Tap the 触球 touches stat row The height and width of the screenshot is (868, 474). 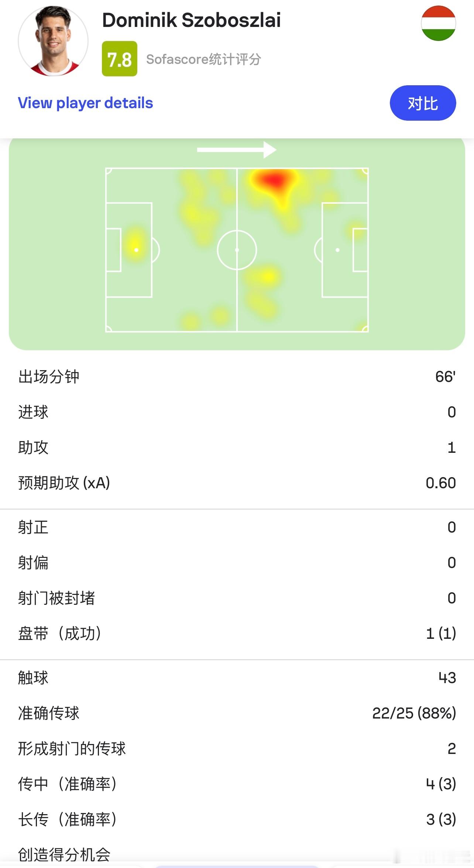coord(237,678)
